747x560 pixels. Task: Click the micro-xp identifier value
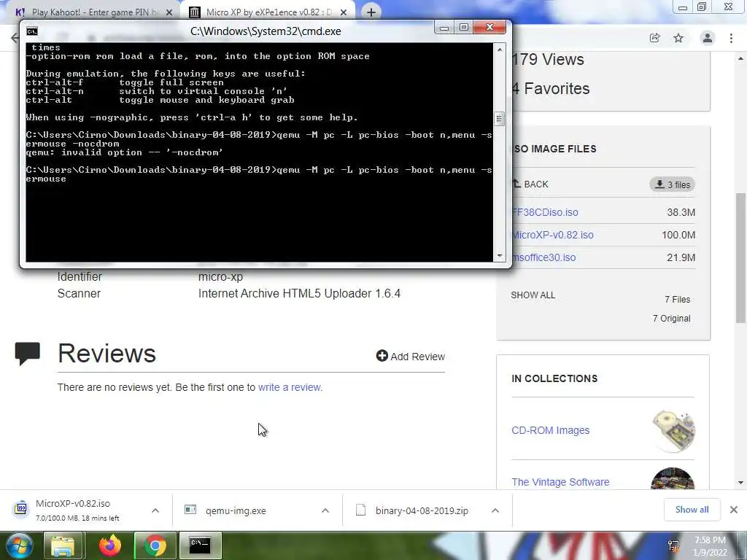pyautogui.click(x=220, y=276)
